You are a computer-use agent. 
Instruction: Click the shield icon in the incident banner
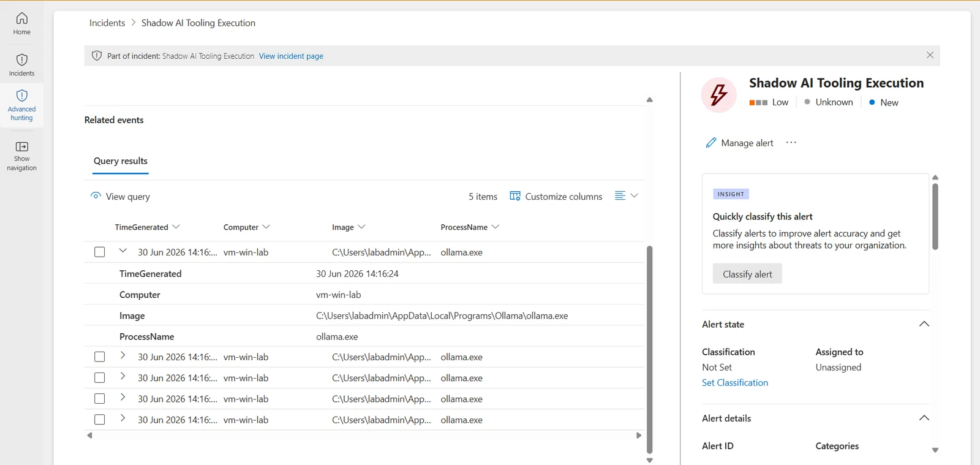coord(97,56)
